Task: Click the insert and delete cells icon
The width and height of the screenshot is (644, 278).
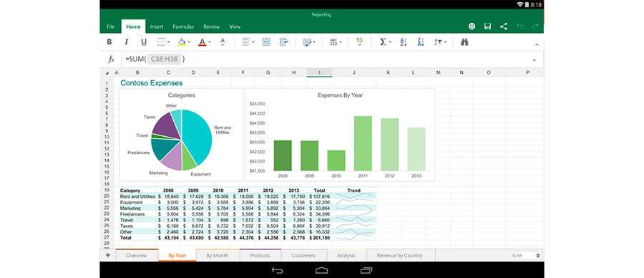Action: click(360, 42)
